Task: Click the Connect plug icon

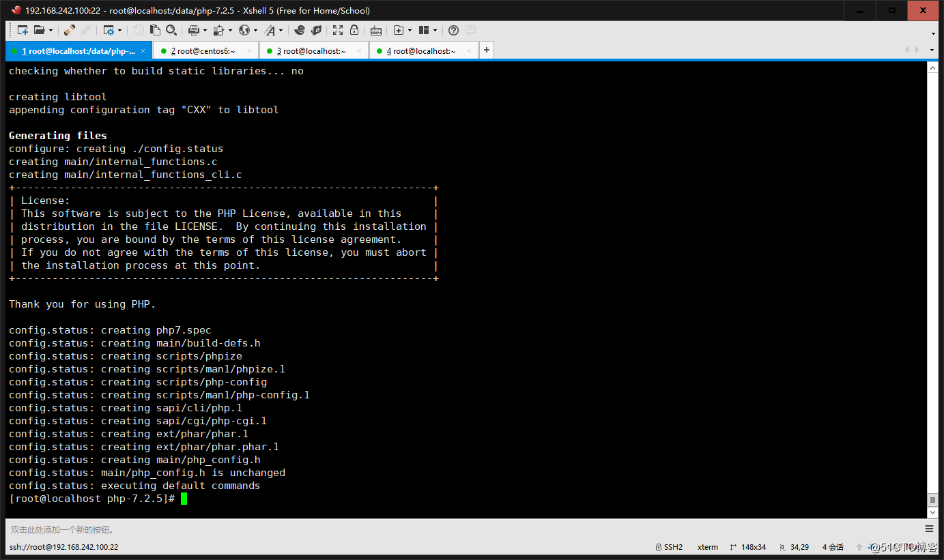Action: [70, 30]
